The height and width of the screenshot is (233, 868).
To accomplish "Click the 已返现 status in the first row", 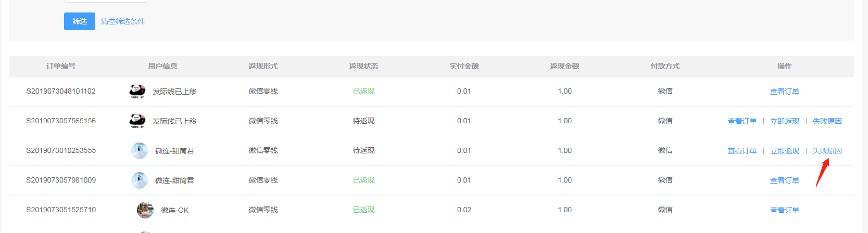I will click(363, 91).
